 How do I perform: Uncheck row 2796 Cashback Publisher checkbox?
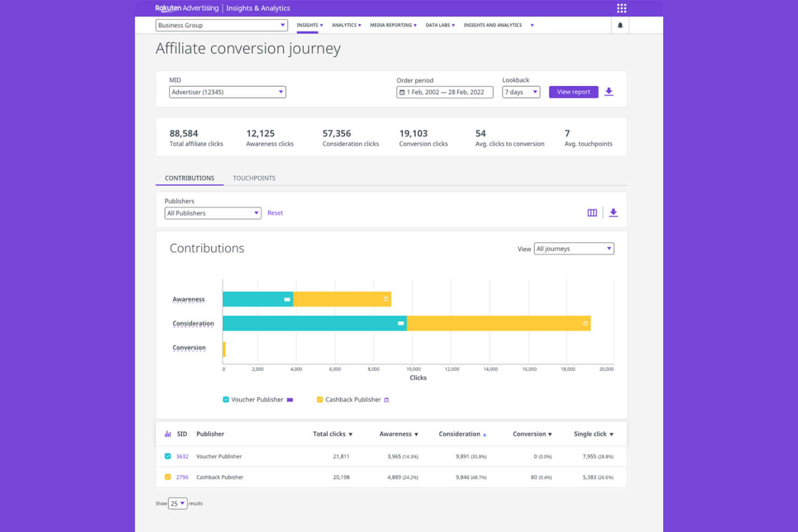click(168, 477)
